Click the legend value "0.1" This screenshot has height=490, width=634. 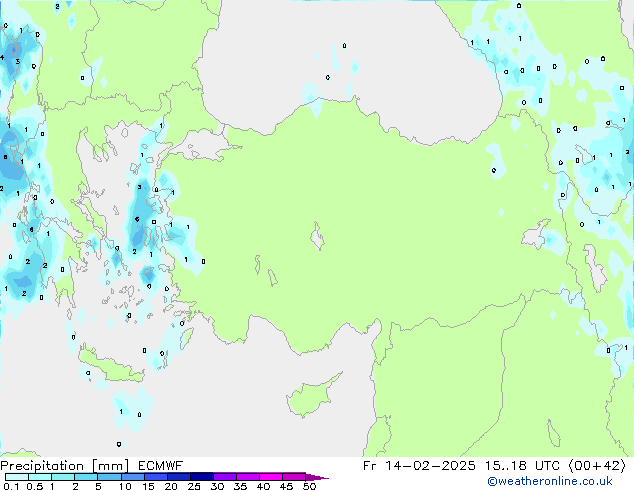11,486
